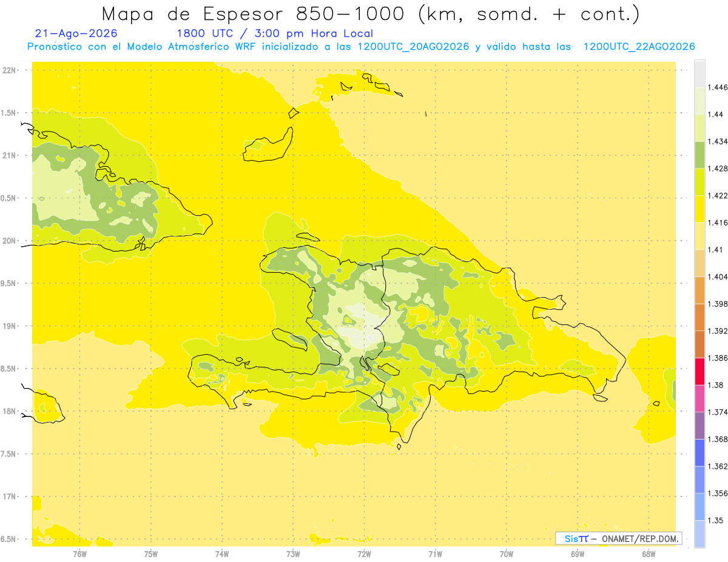Image resolution: width=728 pixels, height=562 pixels.
Task: Click the '72W' longitude label
Action: [x=364, y=554]
